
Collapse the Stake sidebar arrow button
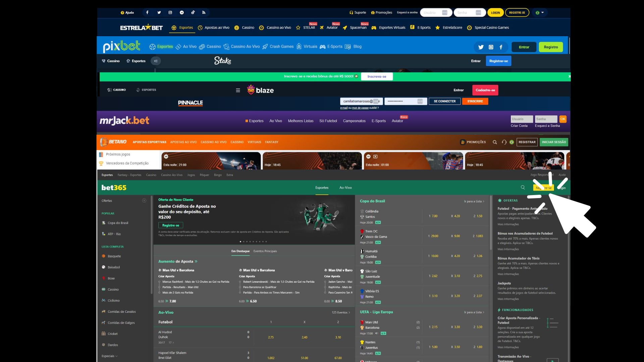point(156,61)
